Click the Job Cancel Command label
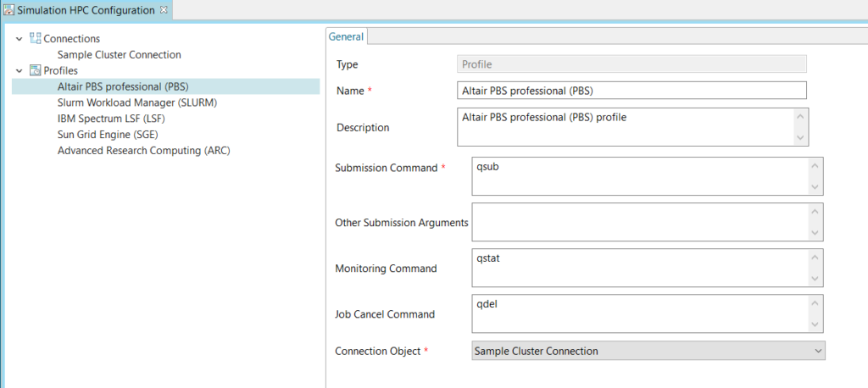868x388 pixels. pyautogui.click(x=385, y=314)
